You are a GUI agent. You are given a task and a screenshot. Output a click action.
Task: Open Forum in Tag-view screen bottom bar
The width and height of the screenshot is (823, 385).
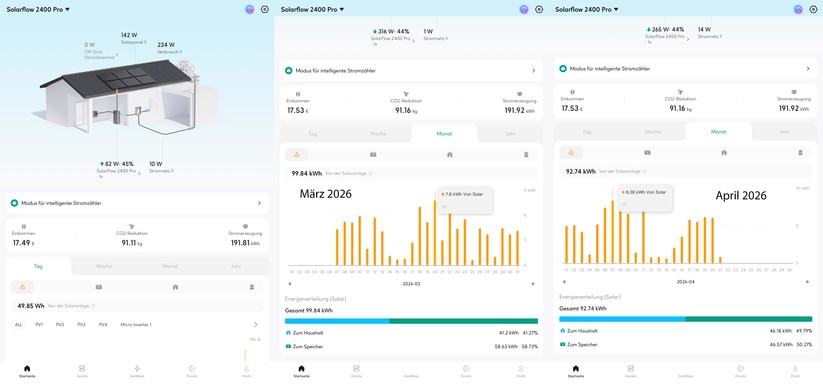pyautogui.click(x=192, y=371)
